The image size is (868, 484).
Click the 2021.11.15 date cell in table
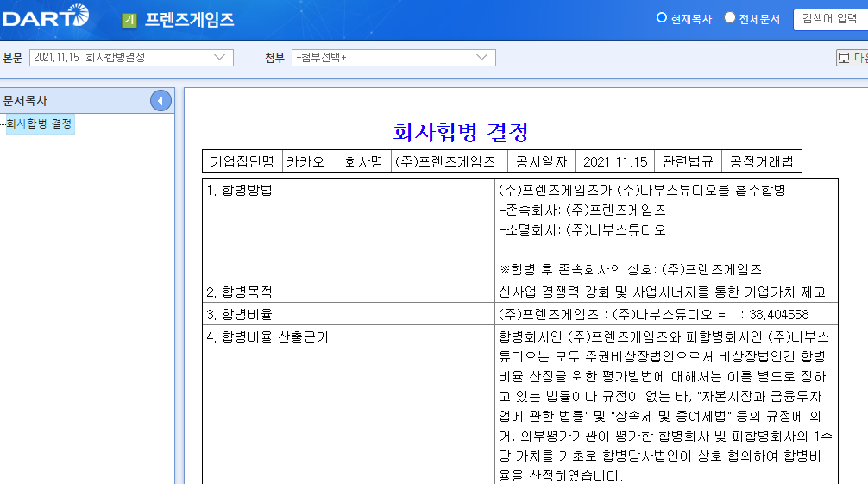pyautogui.click(x=614, y=161)
